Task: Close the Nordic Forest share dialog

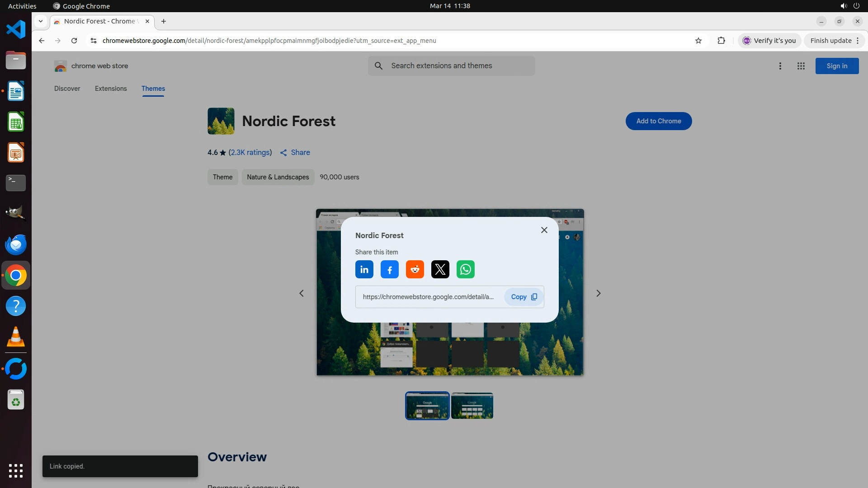Action: pos(544,230)
